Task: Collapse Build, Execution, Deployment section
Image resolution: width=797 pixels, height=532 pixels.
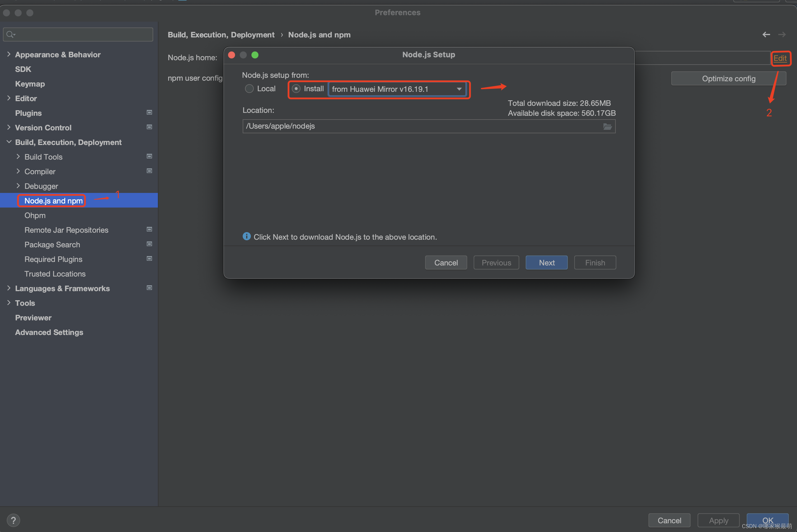Action: coord(9,142)
